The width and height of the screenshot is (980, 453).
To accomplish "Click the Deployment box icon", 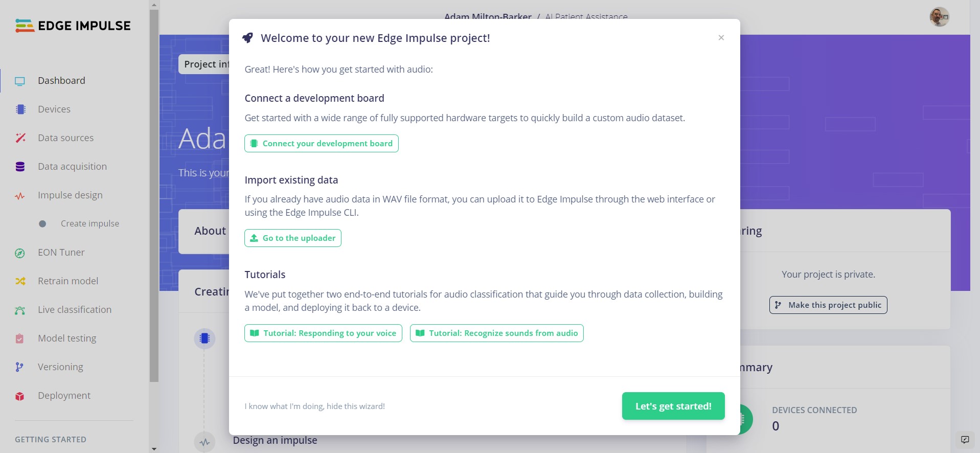I will [x=19, y=396].
